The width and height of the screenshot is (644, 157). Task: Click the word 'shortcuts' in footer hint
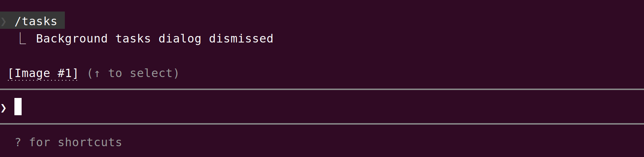pos(90,142)
